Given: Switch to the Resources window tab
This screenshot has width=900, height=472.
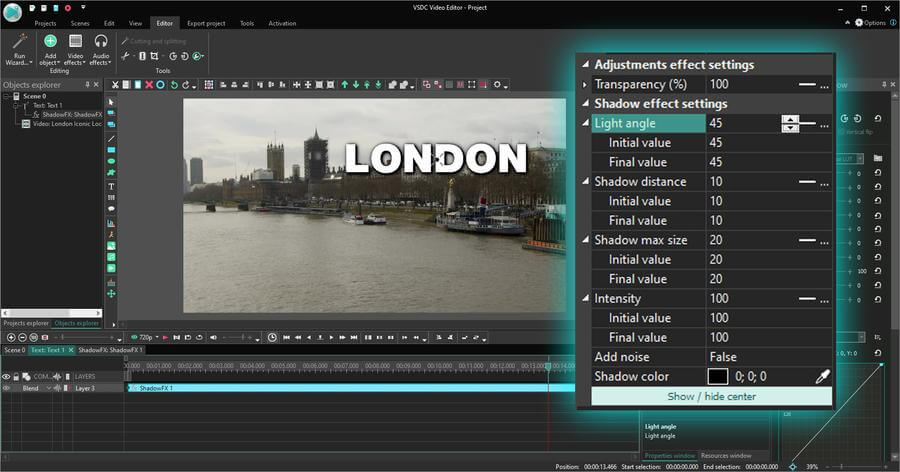Looking at the screenshot, I should click(726, 455).
